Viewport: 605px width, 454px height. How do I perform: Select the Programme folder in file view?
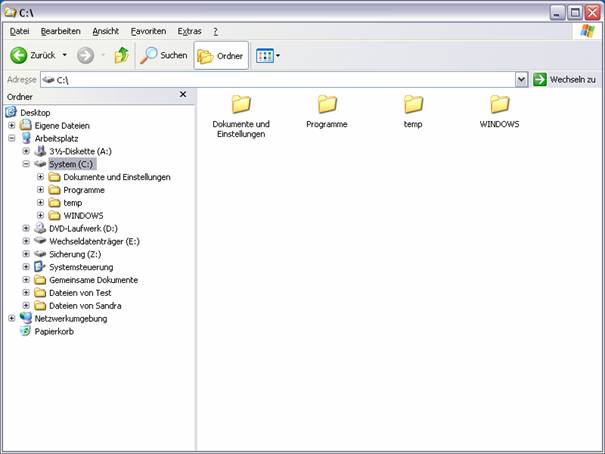tap(327, 112)
